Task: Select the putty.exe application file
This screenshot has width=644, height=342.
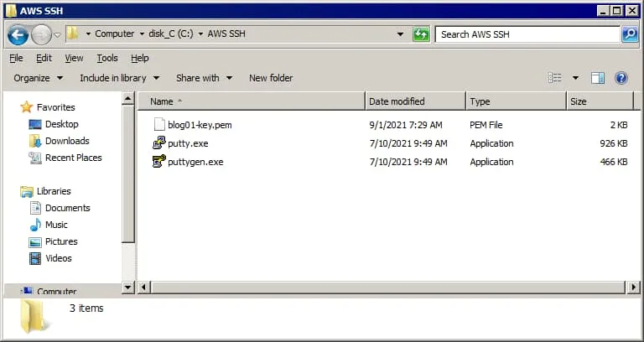Action: click(188, 143)
